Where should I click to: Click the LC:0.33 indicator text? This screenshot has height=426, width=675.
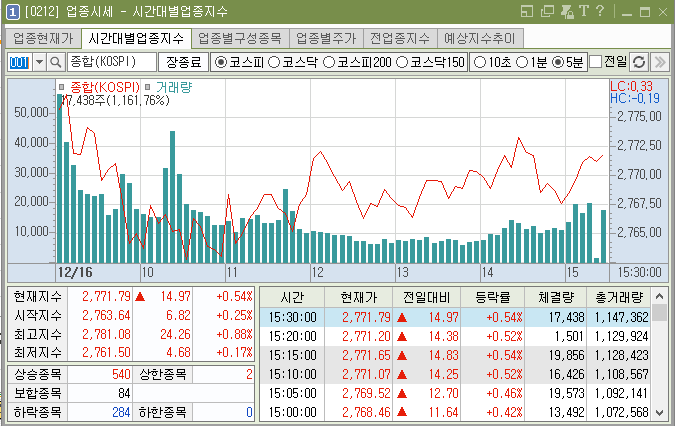[x=631, y=86]
